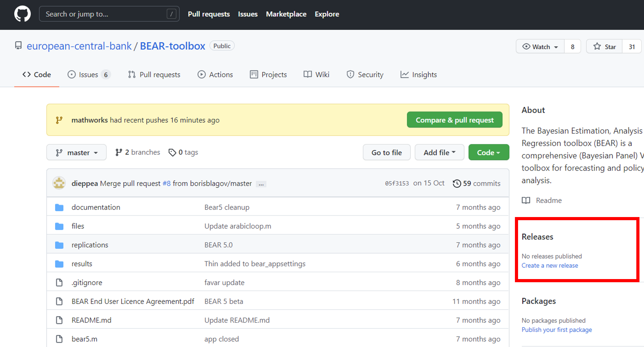Click the GitHub octocat logo
This screenshot has height=347, width=644.
pyautogui.click(x=22, y=14)
